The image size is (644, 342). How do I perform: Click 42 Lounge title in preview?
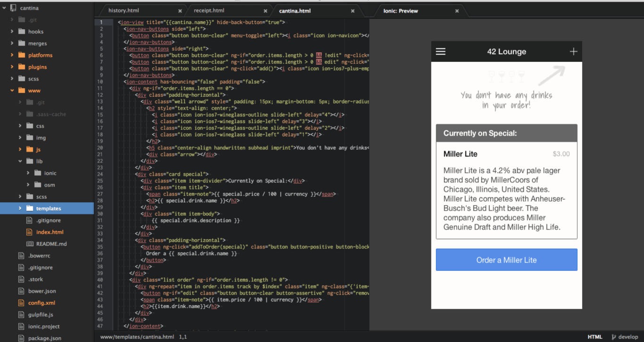coord(507,52)
